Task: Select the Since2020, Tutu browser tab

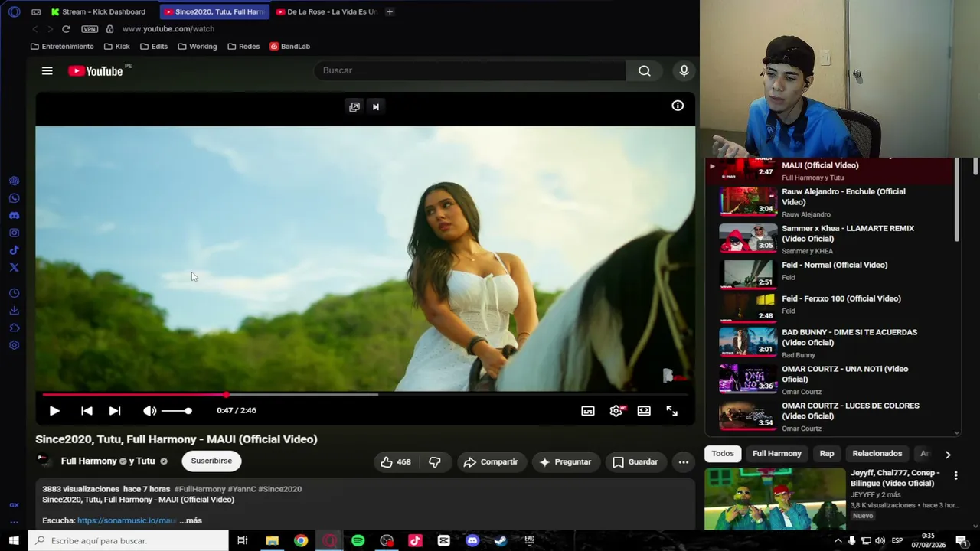Action: click(215, 11)
